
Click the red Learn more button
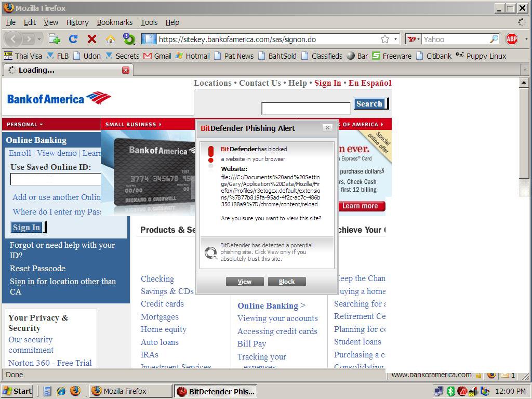pos(362,206)
